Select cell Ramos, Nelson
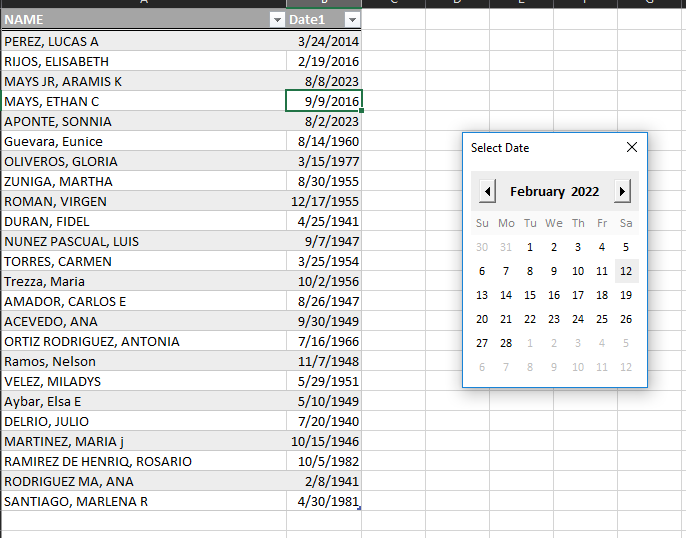The image size is (686, 538). [144, 362]
